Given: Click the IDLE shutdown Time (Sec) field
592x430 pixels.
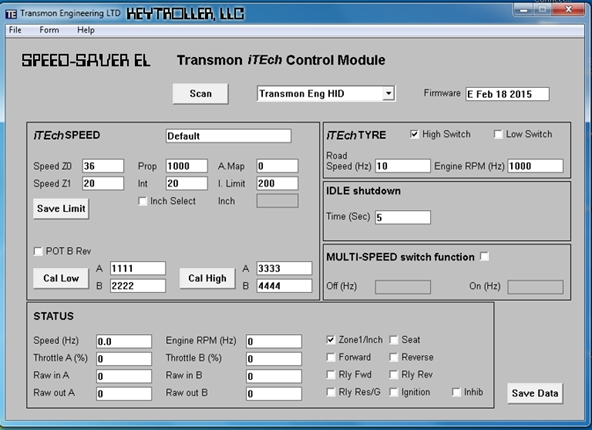Looking at the screenshot, I should pos(402,217).
